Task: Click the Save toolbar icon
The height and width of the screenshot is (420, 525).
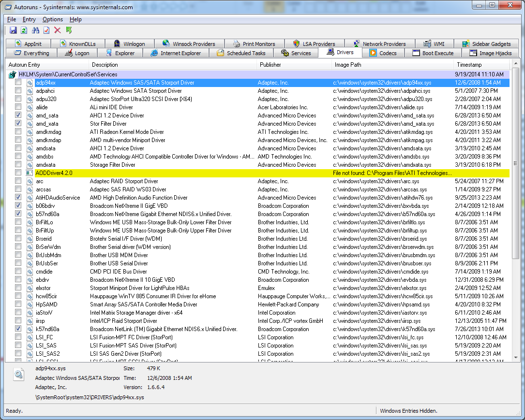Action: pyautogui.click(x=13, y=30)
